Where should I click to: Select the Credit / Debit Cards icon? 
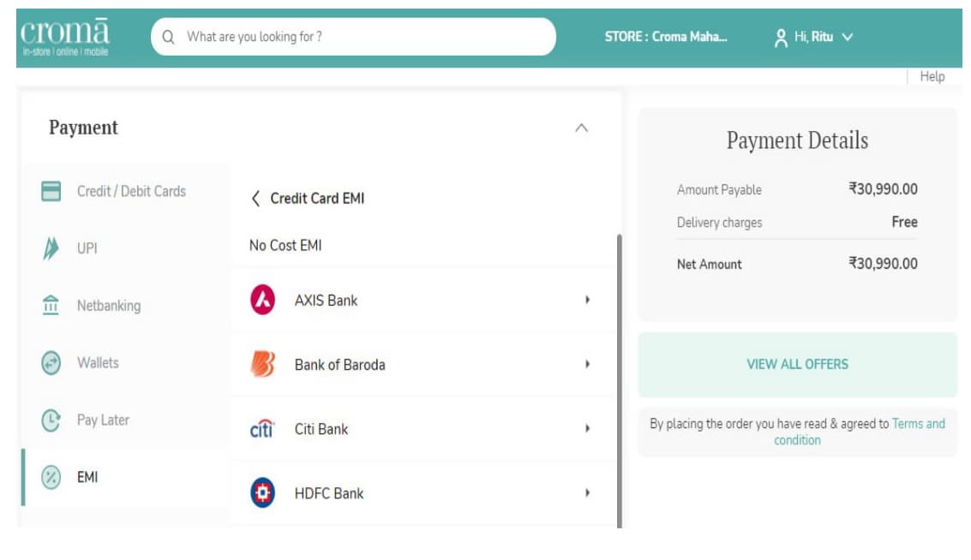[x=51, y=191]
